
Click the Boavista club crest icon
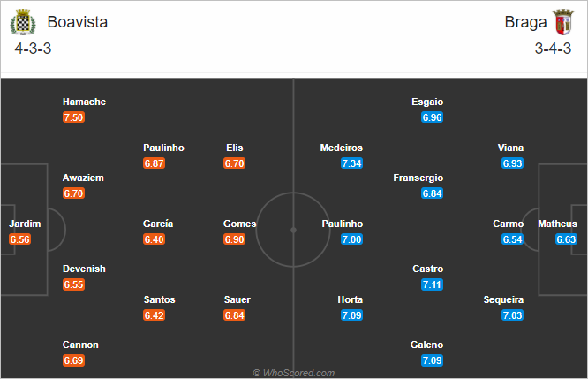(21, 22)
